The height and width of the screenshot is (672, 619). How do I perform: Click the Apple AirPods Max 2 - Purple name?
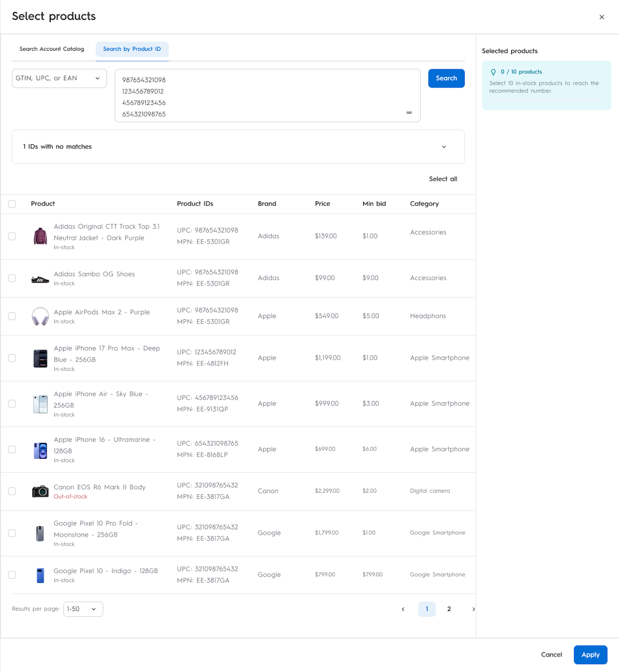pos(102,312)
